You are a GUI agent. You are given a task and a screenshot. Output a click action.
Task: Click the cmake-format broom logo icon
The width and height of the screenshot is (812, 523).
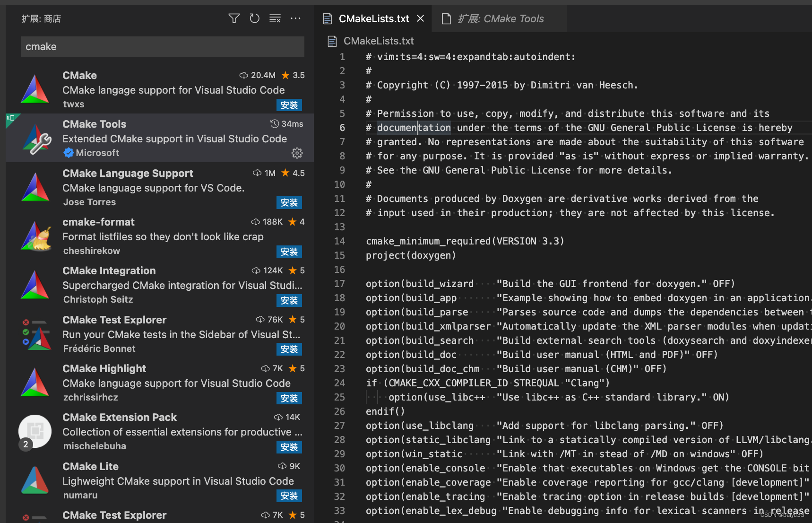[x=35, y=236]
